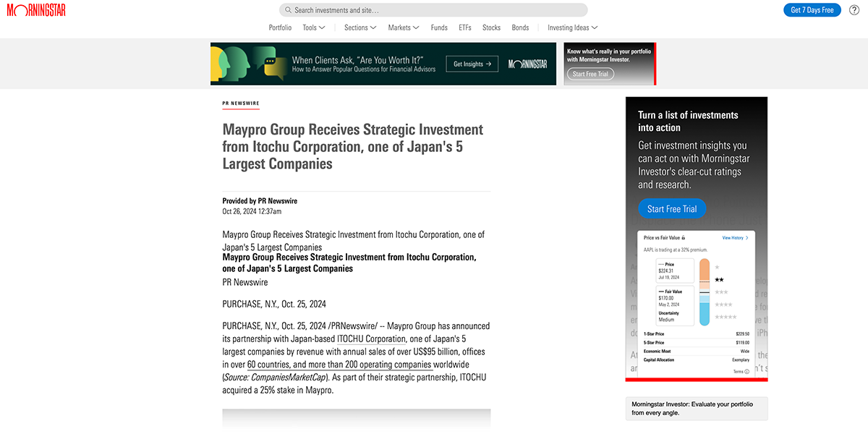Click the arrow on the Get Insights button
Image resolution: width=868 pixels, height=434 pixels.
coord(489,64)
